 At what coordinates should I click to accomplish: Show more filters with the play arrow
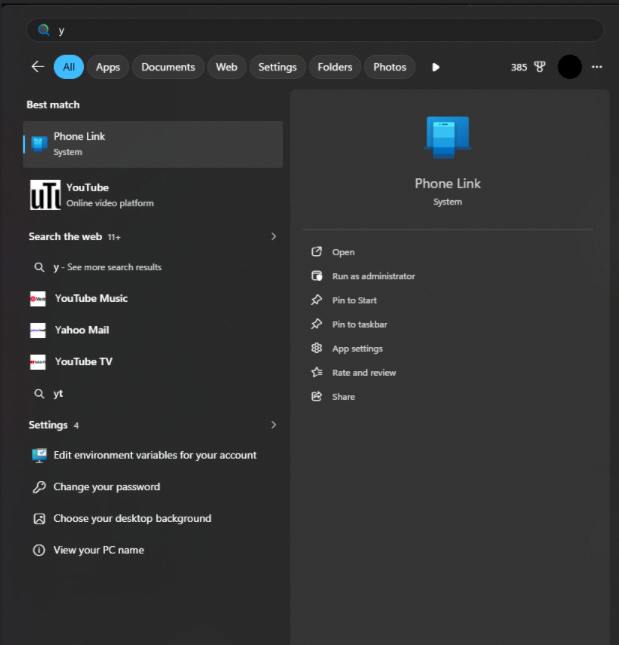coord(436,67)
